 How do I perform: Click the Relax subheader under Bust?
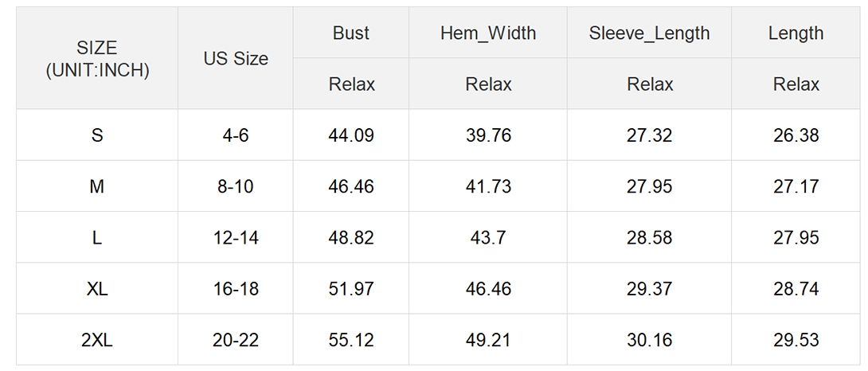(351, 84)
